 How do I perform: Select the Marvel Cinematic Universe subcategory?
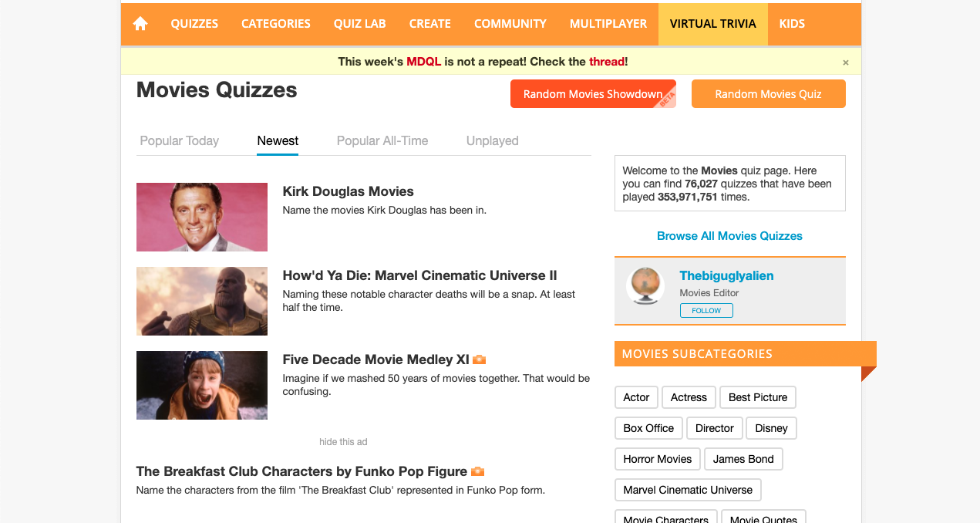pos(688,490)
